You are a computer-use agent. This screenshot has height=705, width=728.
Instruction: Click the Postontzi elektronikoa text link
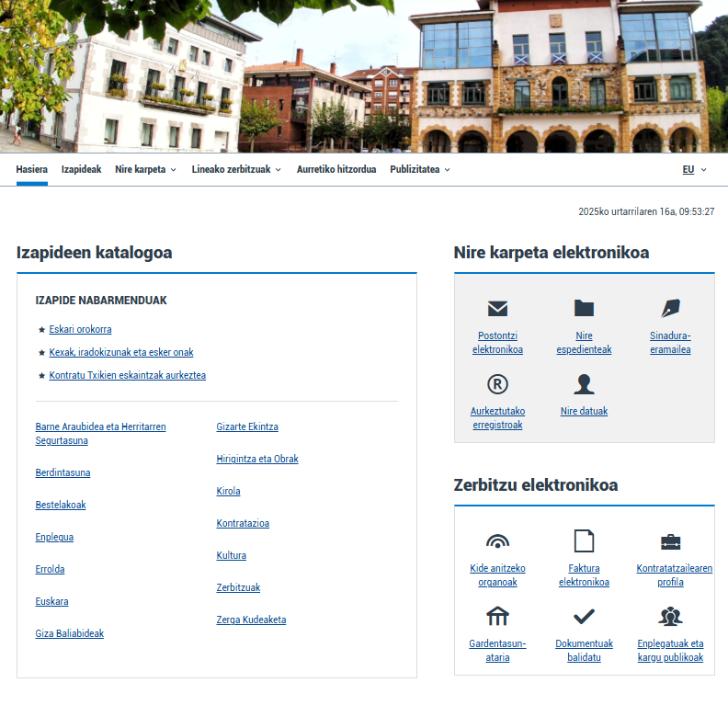[x=497, y=343]
